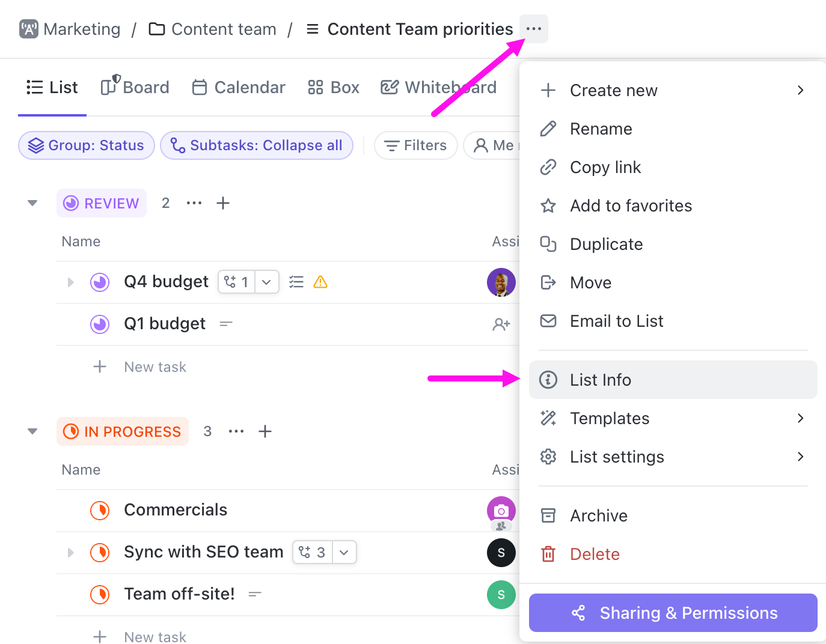Screen dimensions: 826x644
Task: Open the IN PROGRESS group ellipsis menu
Action: [x=236, y=431]
